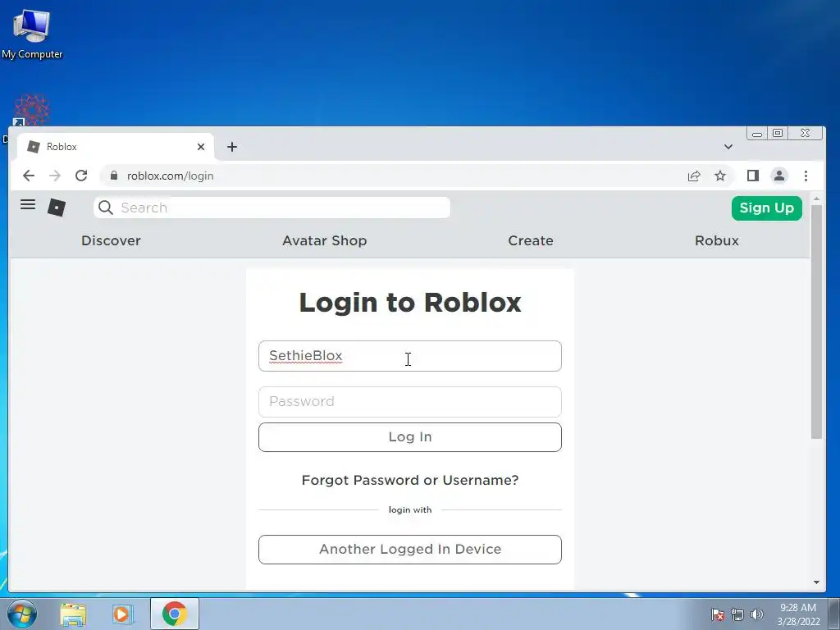Click the Log In button

[x=410, y=437]
